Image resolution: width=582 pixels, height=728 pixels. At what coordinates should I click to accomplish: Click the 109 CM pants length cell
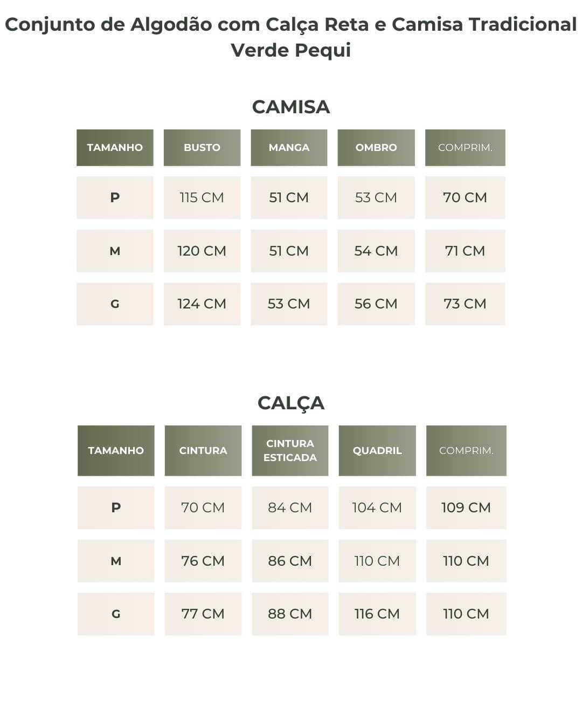pos(466,507)
